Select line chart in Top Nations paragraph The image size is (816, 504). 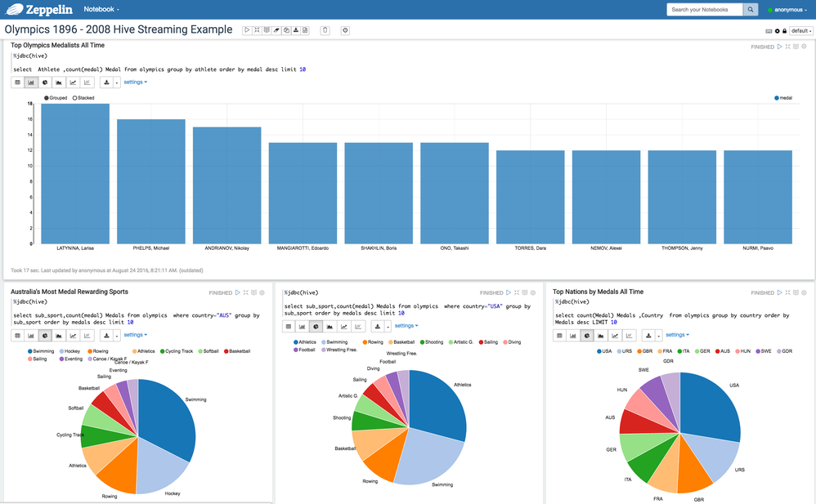(615, 335)
